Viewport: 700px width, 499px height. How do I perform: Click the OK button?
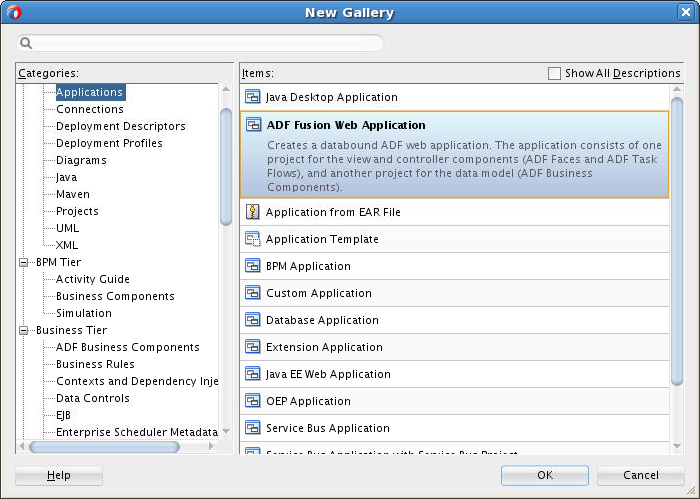[545, 475]
